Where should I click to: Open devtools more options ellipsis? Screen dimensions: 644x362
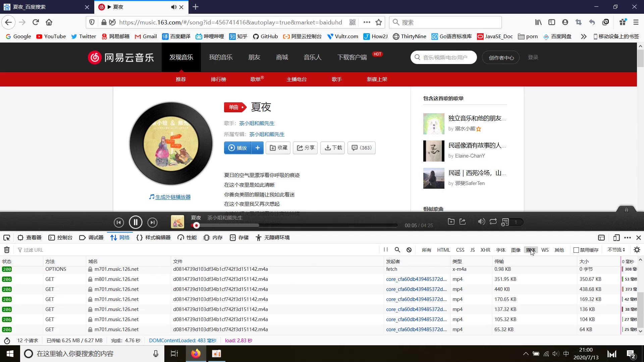click(x=628, y=238)
